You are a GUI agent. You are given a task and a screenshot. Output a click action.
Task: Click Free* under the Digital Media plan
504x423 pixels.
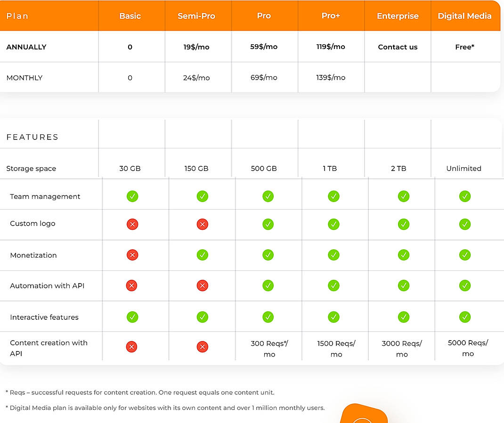pyautogui.click(x=465, y=47)
